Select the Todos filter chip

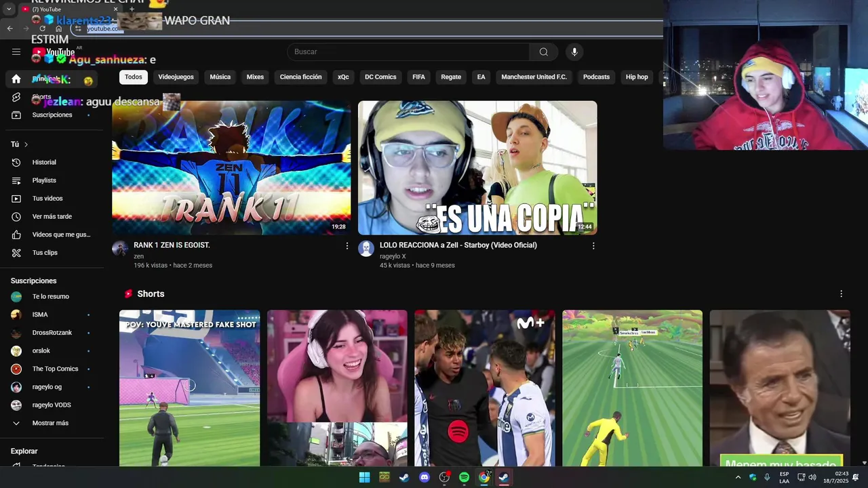134,77
